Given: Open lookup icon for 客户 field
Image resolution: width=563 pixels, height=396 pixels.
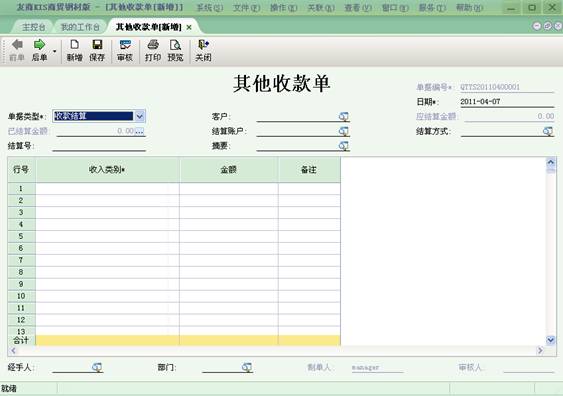Looking at the screenshot, I should pos(344,116).
